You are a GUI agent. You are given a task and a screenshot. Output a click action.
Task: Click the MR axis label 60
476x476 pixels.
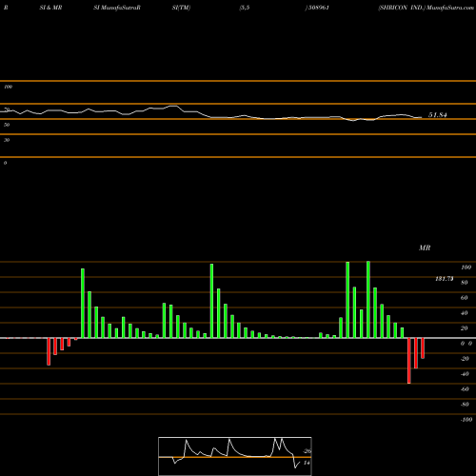(x=465, y=298)
